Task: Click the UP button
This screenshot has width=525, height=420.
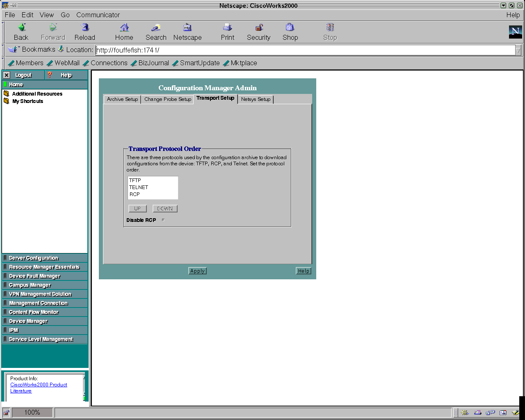Action: (137, 208)
